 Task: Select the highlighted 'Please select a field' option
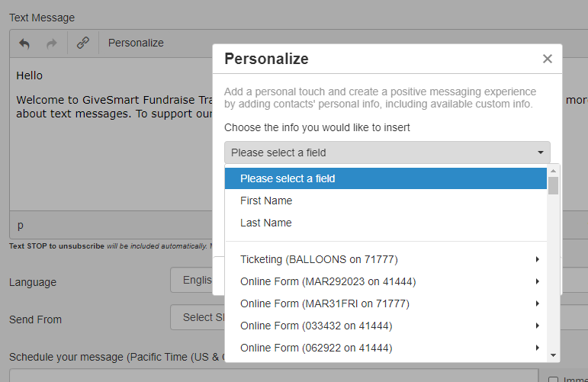coord(385,178)
